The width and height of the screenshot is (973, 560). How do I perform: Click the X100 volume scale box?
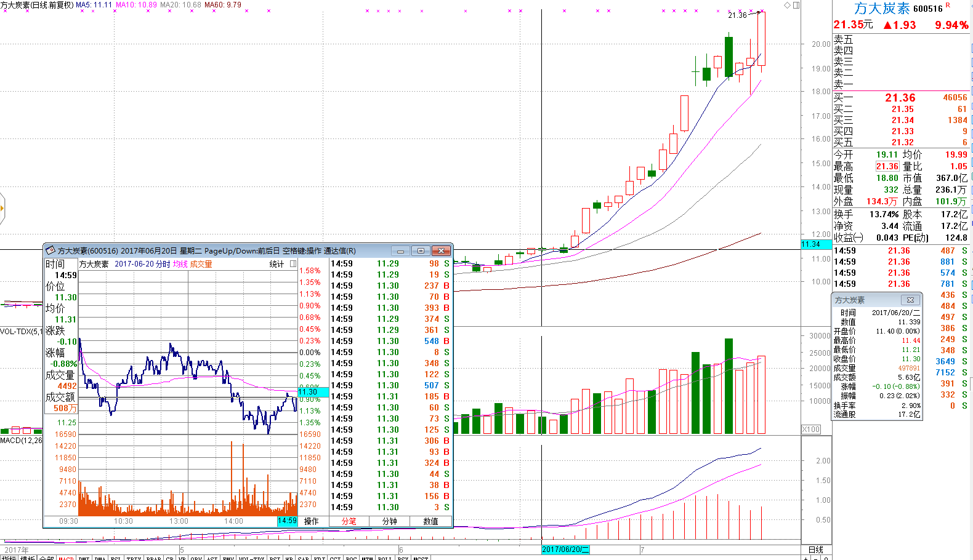(811, 430)
